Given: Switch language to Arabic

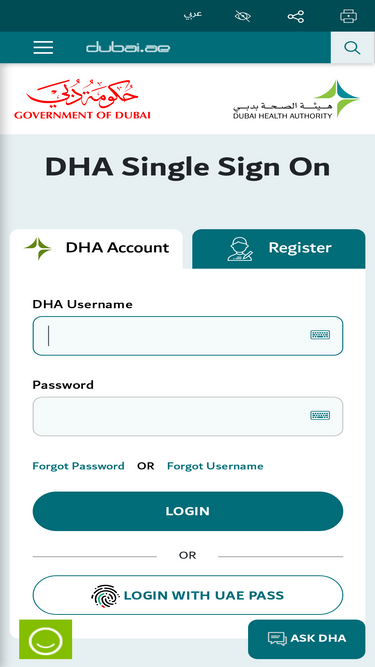Looking at the screenshot, I should coord(193,15).
